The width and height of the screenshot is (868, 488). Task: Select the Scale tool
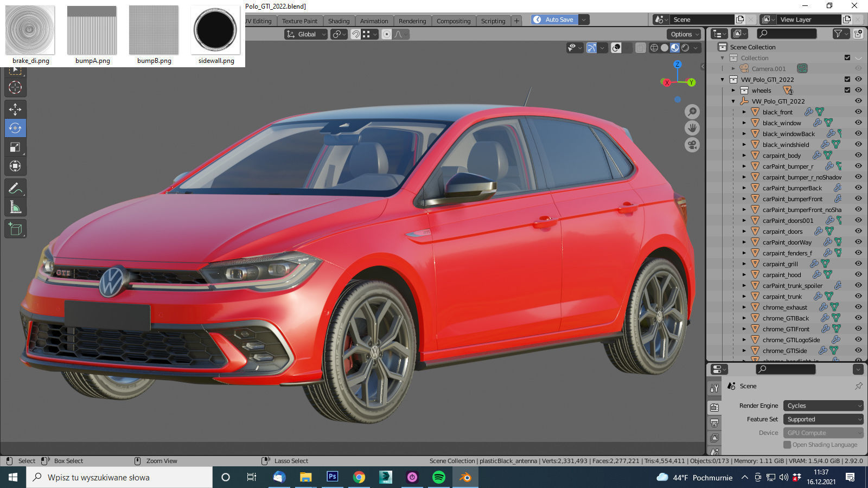coord(15,147)
